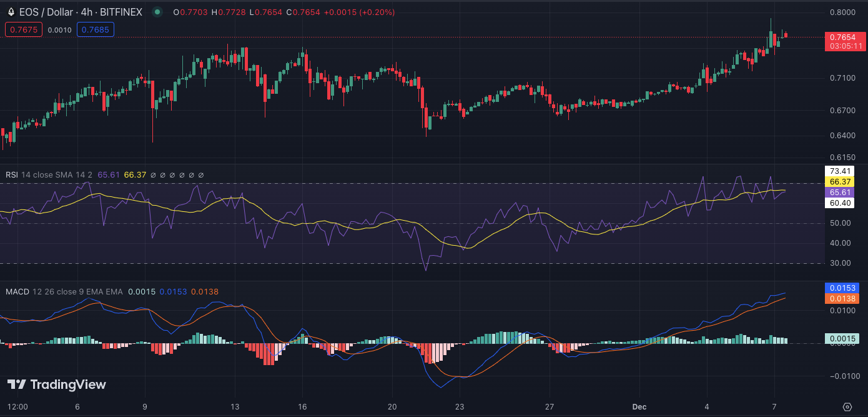Click the date 27 on time axis
The image size is (868, 417).
point(550,406)
